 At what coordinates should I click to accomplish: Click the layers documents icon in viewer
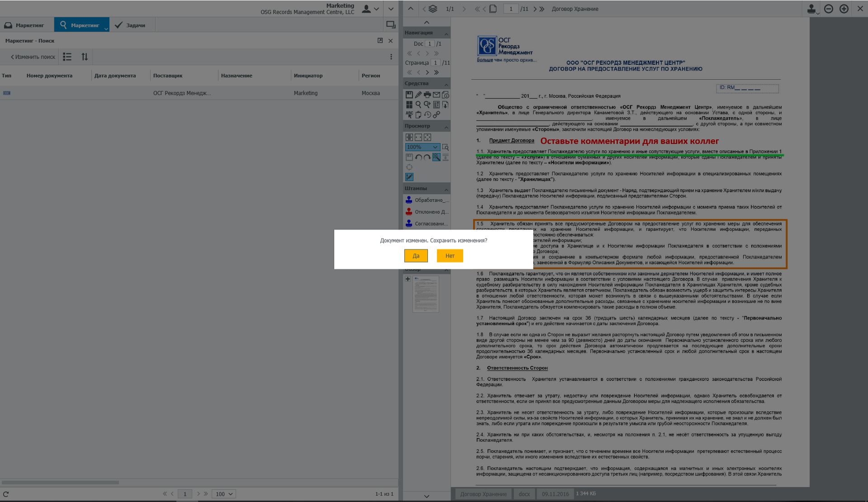point(433,9)
